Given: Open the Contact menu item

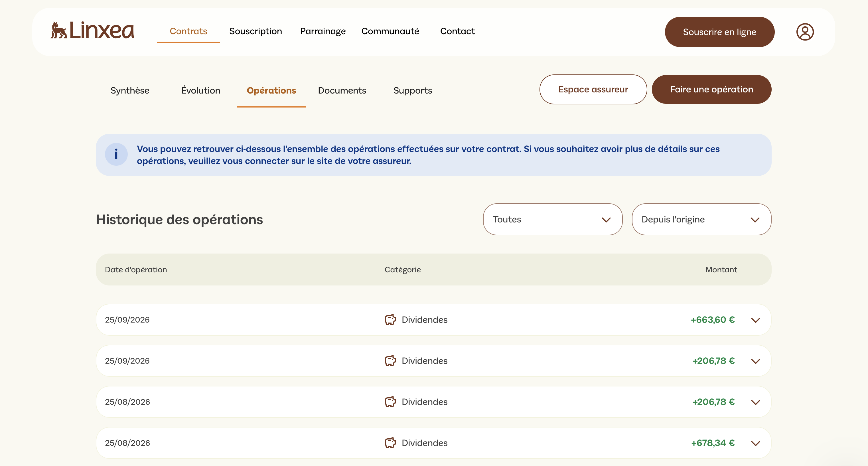Looking at the screenshot, I should (x=457, y=31).
